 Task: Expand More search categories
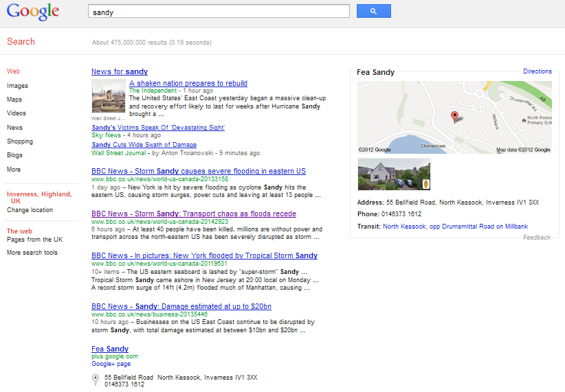pos(14,169)
